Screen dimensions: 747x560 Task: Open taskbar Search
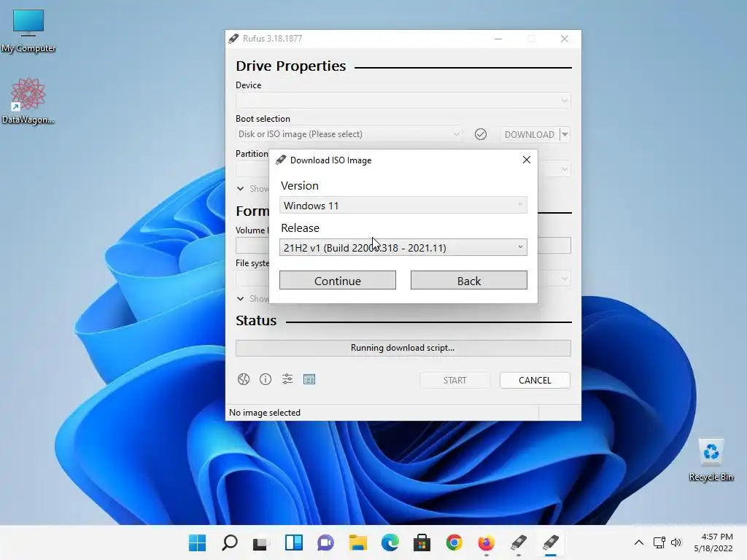[230, 542]
